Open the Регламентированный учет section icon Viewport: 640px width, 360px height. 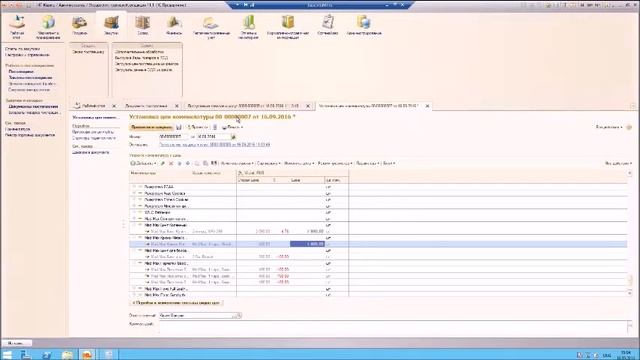click(x=211, y=27)
